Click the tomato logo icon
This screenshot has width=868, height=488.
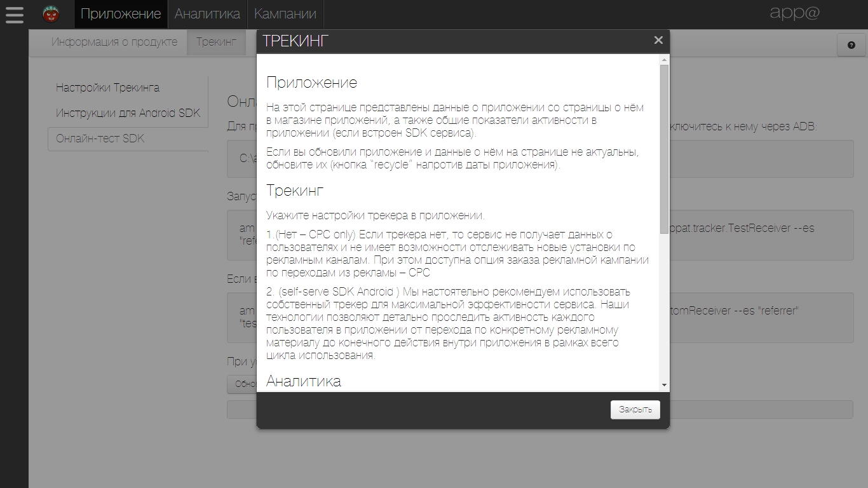coord(51,14)
